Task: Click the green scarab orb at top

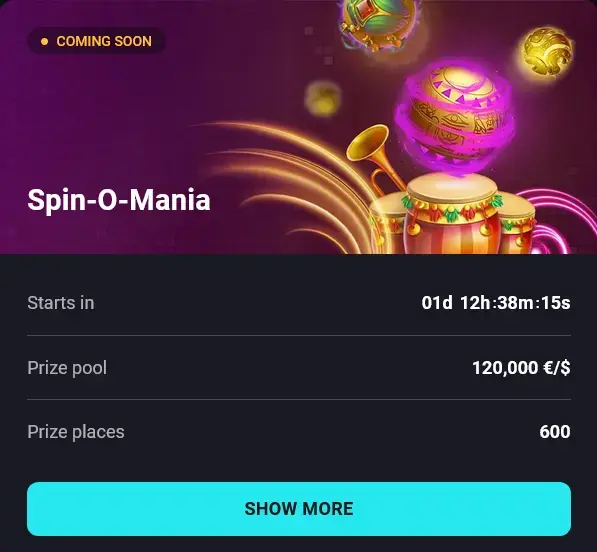Action: tap(378, 23)
